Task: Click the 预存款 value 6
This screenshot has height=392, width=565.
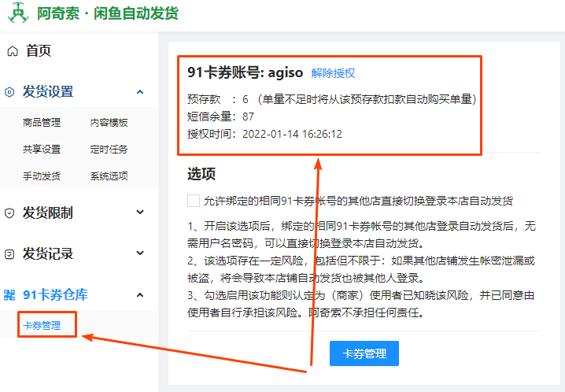Action: click(x=246, y=99)
